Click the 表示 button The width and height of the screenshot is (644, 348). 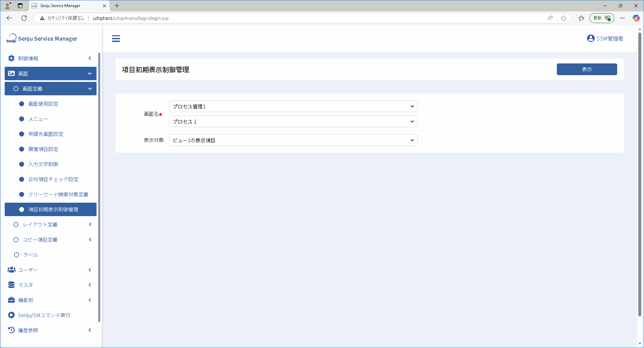pyautogui.click(x=587, y=69)
